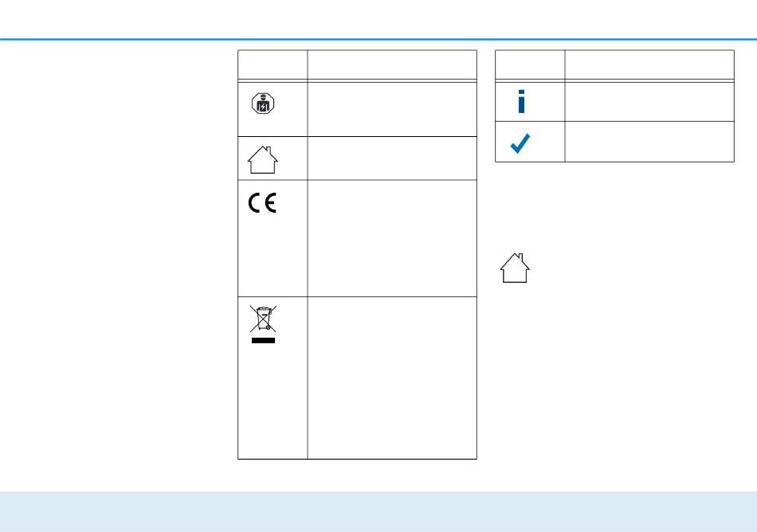Select the wide header cell of the left table
Screen dimensions: 757x532
[392, 65]
